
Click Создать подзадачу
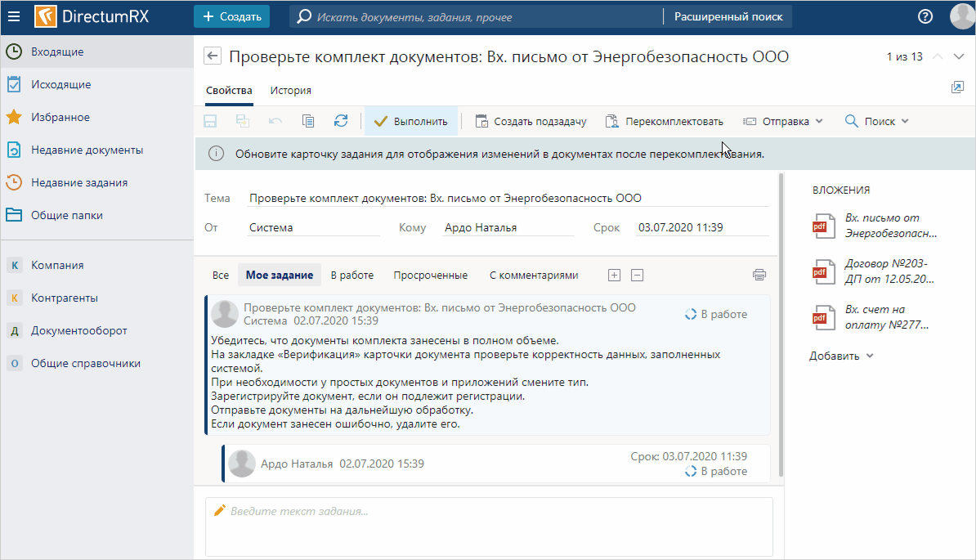531,121
